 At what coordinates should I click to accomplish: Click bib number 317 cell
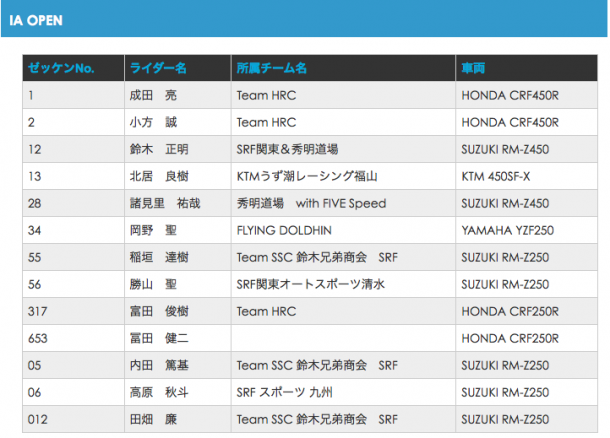[74, 311]
